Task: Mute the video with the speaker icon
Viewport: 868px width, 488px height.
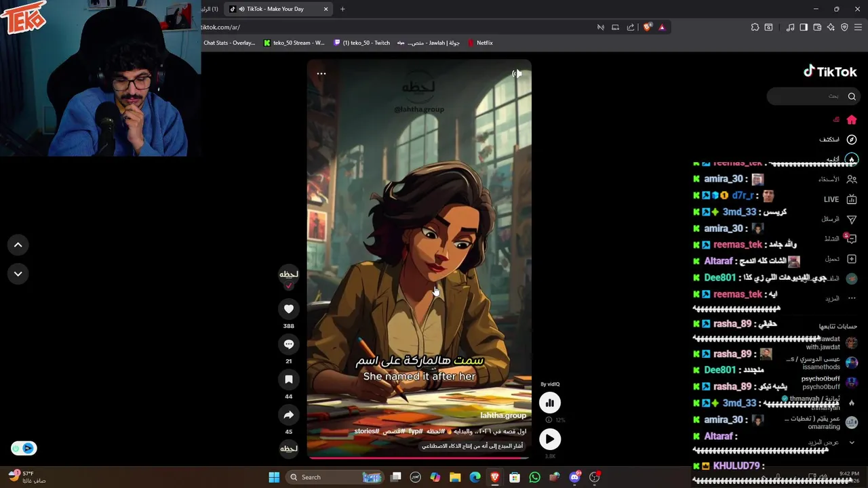Action: coord(517,74)
